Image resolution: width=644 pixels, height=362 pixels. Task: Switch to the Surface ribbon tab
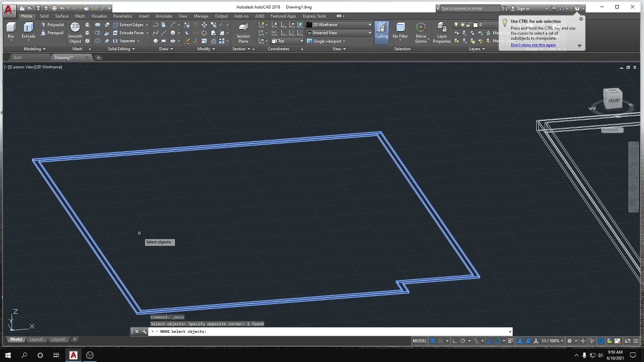click(x=62, y=16)
